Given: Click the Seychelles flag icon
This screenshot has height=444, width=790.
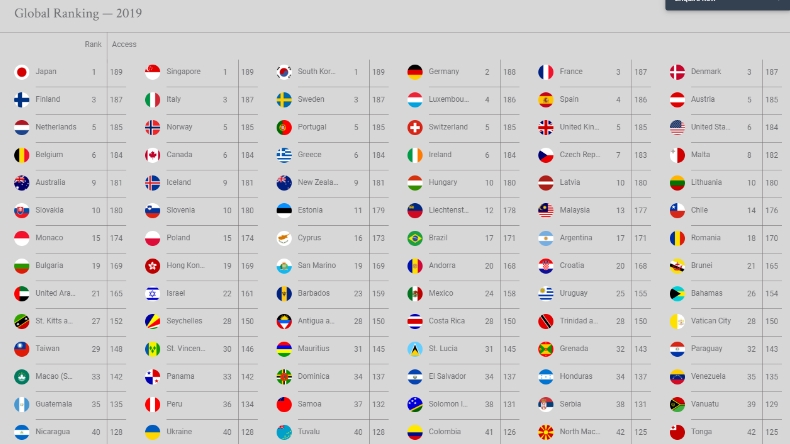Looking at the screenshot, I should pyautogui.click(x=153, y=321).
